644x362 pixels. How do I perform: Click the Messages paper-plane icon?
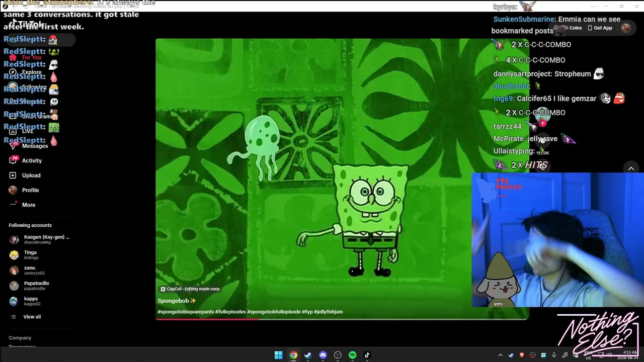pyautogui.click(x=13, y=146)
